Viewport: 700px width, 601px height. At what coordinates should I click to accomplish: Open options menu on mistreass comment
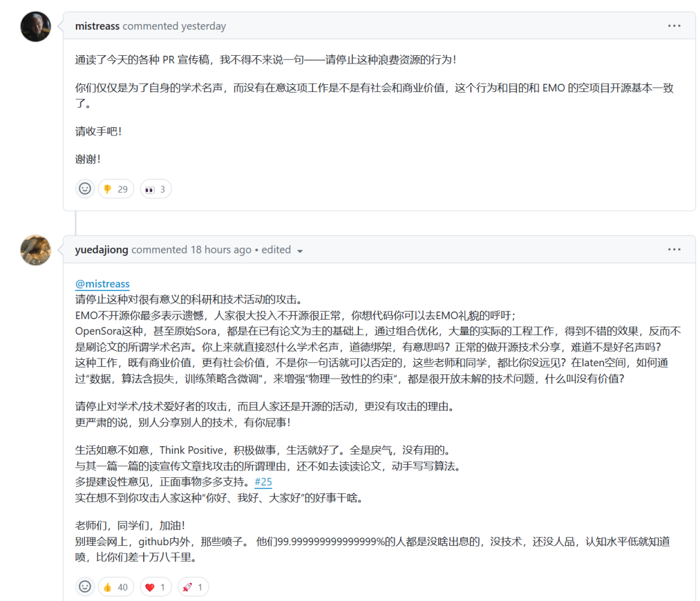click(674, 26)
